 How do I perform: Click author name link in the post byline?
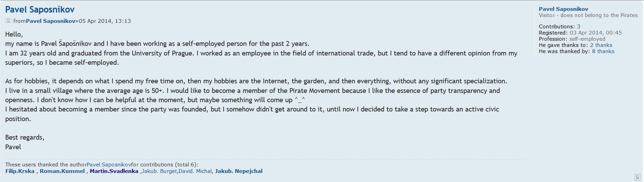51,21
